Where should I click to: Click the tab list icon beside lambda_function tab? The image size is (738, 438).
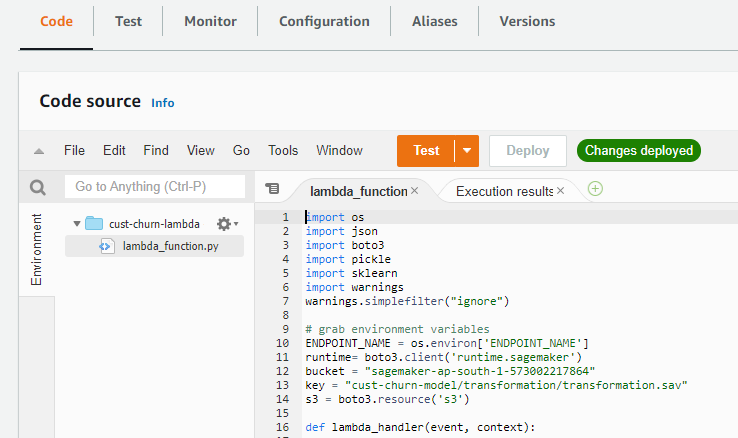click(272, 188)
